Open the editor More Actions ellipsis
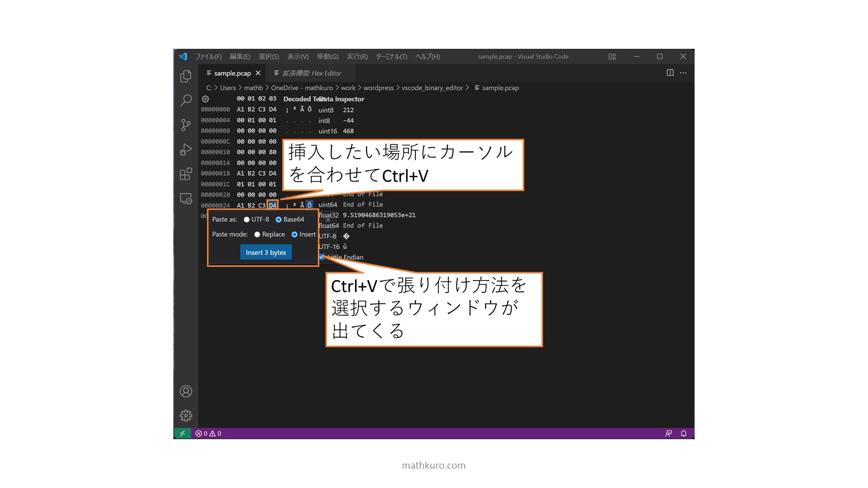Screen dimensions: 868x488 pos(683,73)
